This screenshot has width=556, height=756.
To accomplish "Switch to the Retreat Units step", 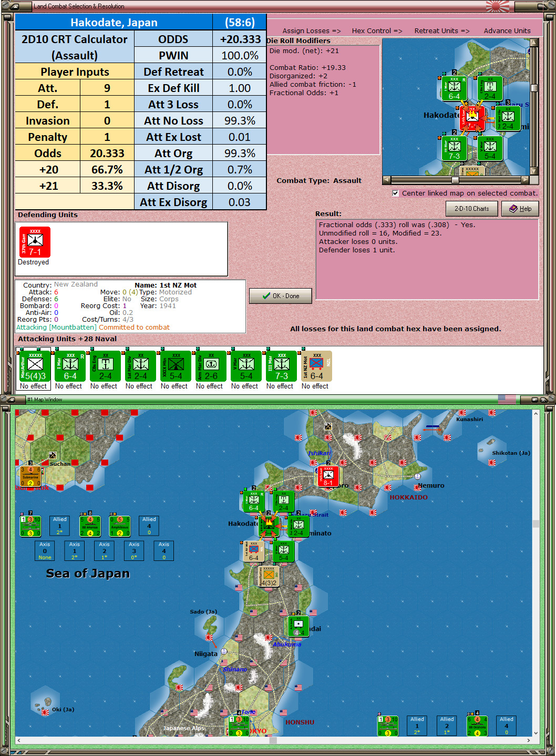I will coord(442,31).
